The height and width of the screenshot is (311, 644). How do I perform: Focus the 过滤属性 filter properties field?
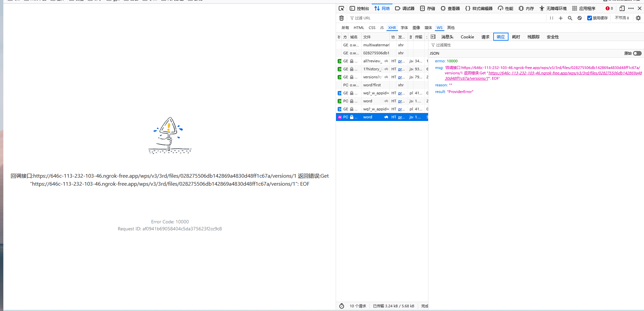[537, 45]
